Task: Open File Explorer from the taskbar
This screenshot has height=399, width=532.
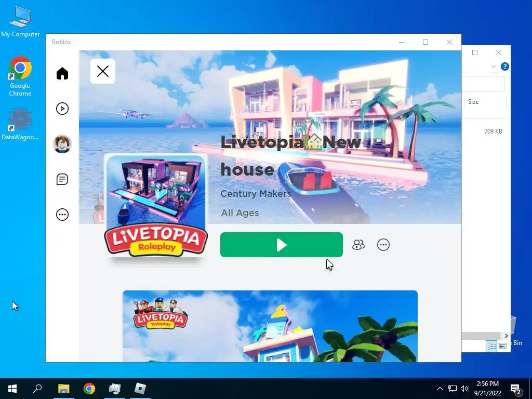Action: click(63, 389)
